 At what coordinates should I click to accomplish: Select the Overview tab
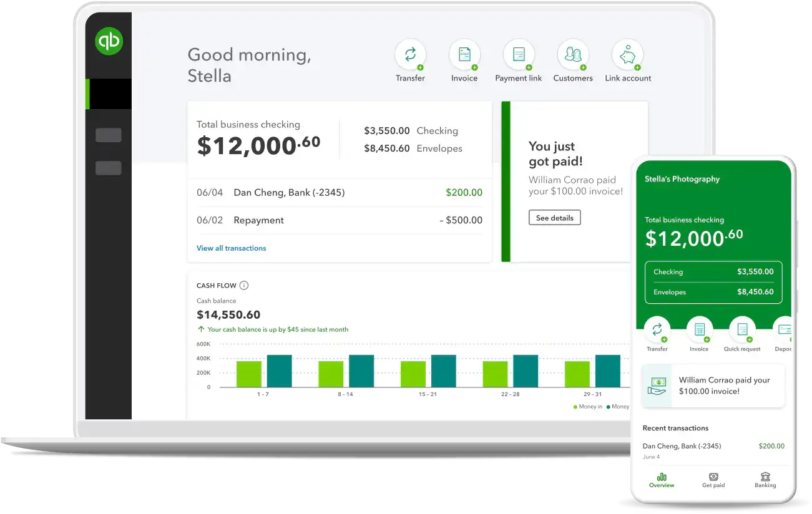click(x=662, y=480)
